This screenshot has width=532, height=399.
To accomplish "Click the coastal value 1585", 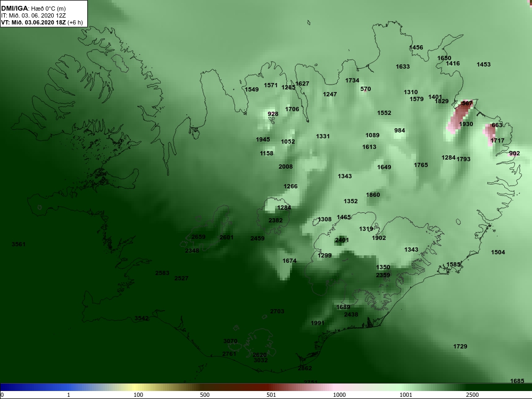I will tap(453, 264).
